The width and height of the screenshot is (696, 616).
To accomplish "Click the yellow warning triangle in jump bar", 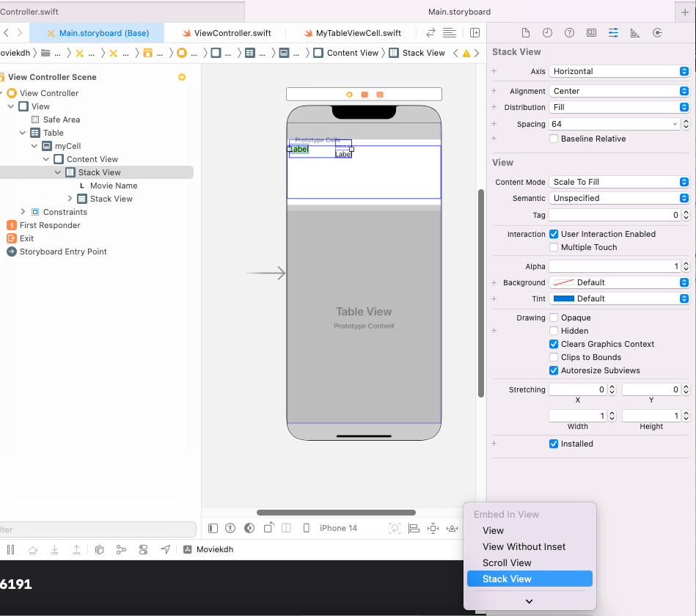I will click(466, 54).
